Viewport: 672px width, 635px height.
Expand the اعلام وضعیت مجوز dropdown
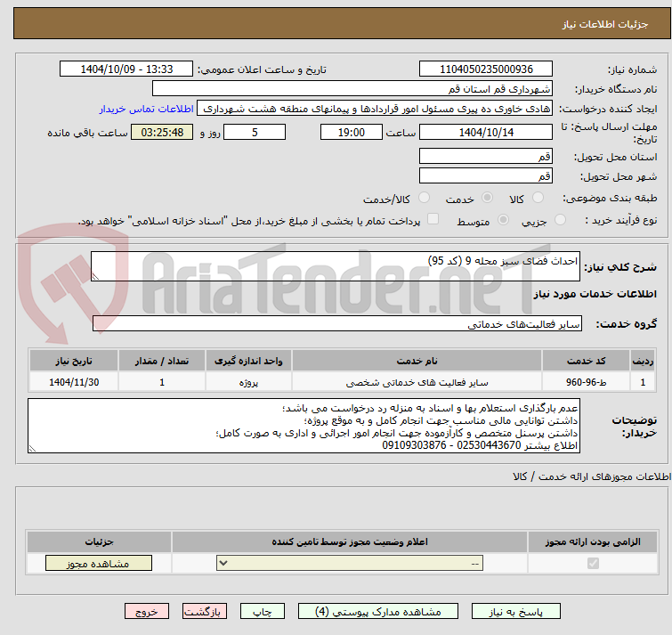point(350,563)
